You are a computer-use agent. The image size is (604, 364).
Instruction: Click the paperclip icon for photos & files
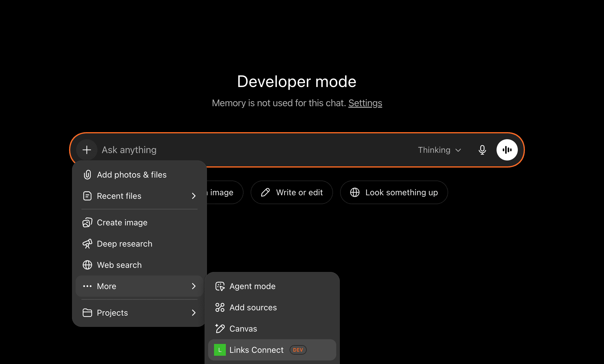pos(87,175)
